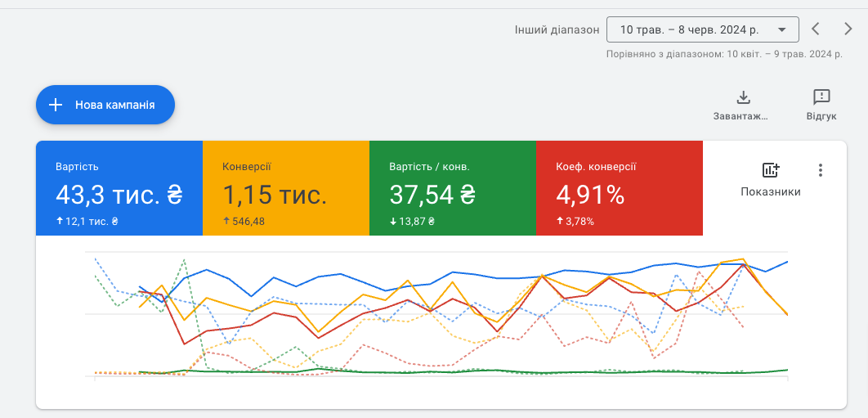Open the three-dot more options menu
The image size is (868, 418).
(821, 170)
